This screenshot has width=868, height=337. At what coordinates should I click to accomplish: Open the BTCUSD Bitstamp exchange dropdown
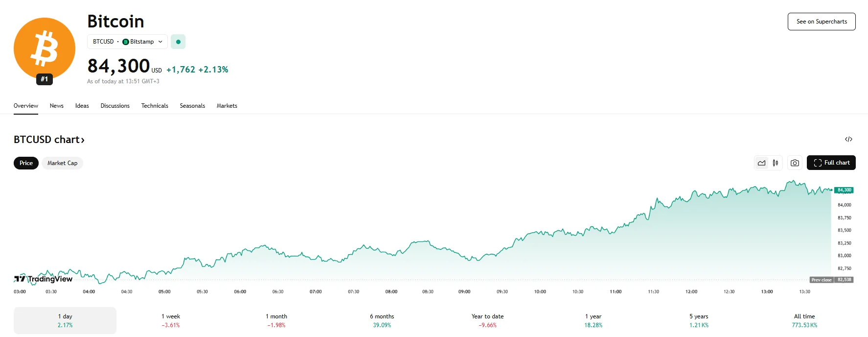coord(128,42)
